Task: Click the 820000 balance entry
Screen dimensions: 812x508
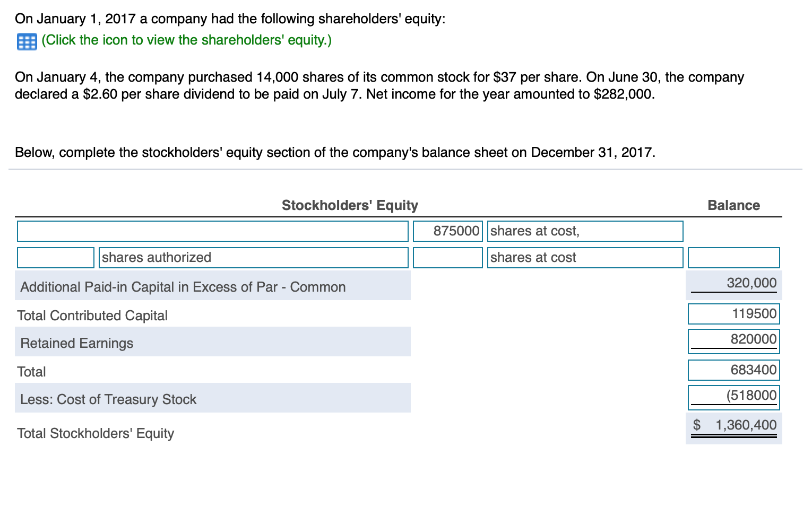Action: (733, 340)
